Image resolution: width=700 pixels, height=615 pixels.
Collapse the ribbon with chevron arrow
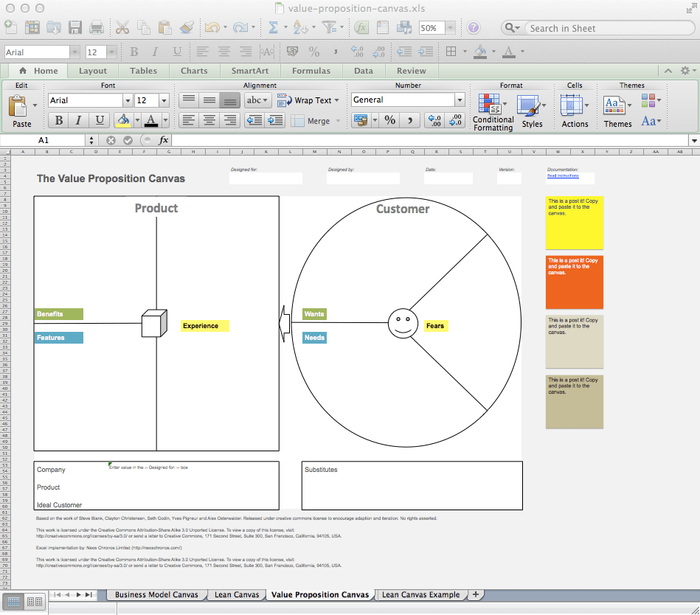pos(668,71)
